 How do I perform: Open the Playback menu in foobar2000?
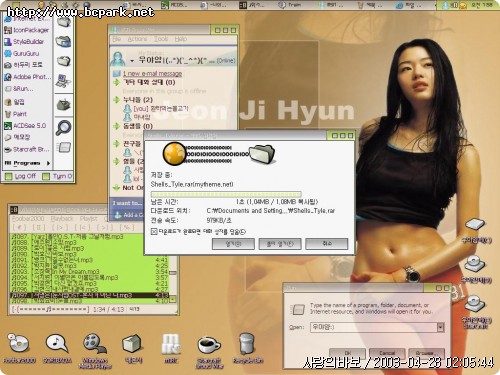coord(62,219)
